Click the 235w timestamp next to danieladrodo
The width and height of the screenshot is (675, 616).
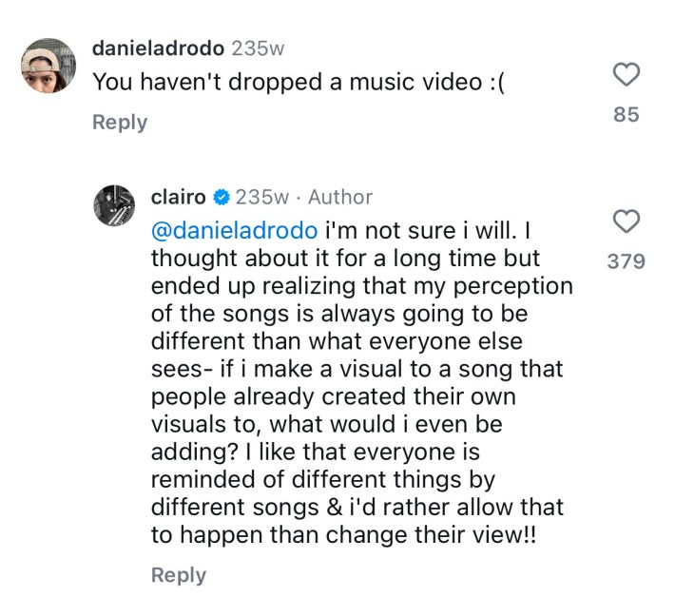click(259, 48)
